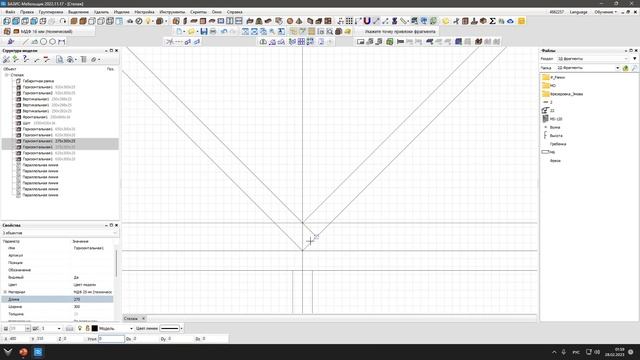Image resolution: width=640 pixels, height=360 pixels.
Task: Select the Щит item in model tree
Action: [27, 123]
